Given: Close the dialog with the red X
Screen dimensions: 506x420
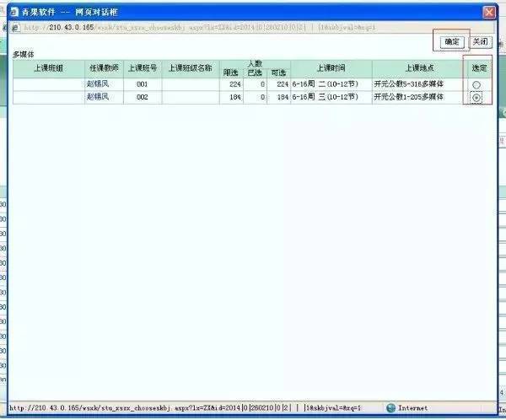Looking at the screenshot, I should tap(489, 13).
